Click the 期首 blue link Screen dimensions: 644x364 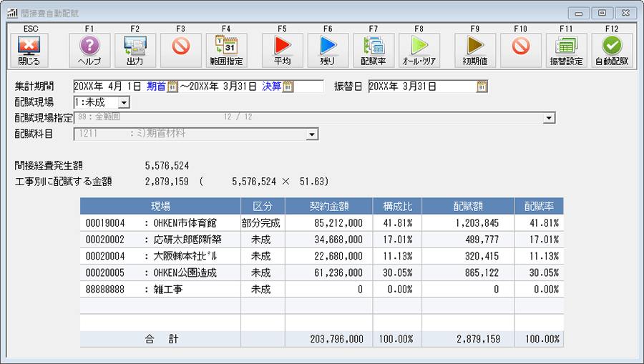156,87
